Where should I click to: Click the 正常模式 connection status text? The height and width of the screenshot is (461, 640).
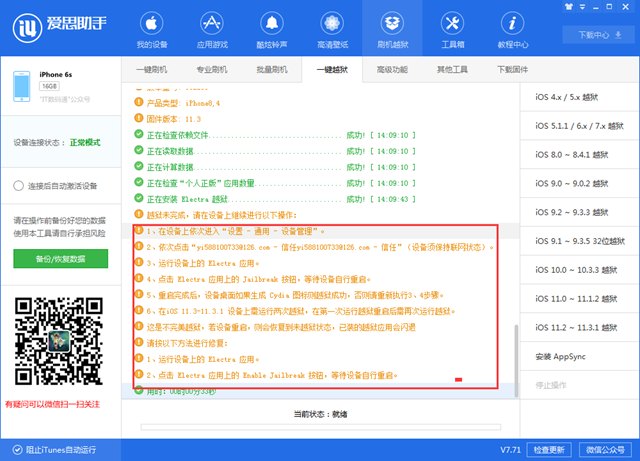click(x=85, y=143)
